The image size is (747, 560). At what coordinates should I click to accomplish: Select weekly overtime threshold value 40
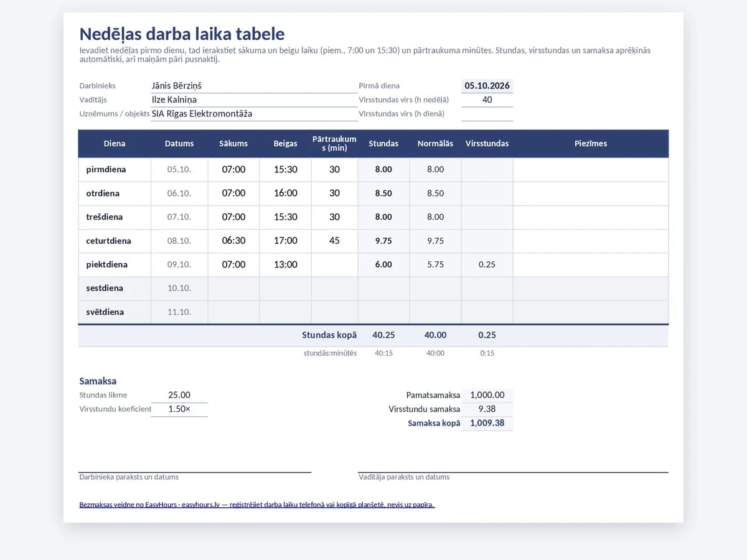tap(487, 100)
